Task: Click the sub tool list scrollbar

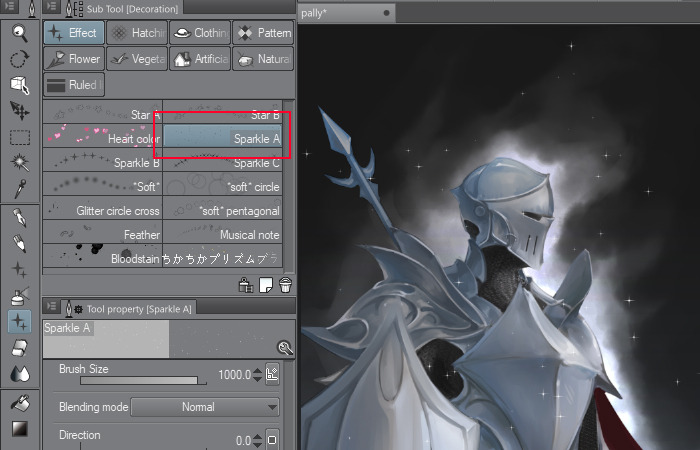Action: pos(289,187)
